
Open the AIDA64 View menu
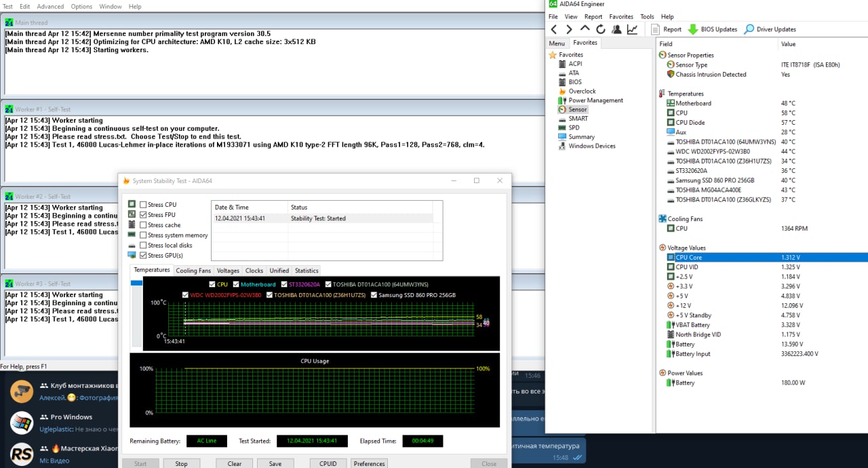(x=571, y=16)
